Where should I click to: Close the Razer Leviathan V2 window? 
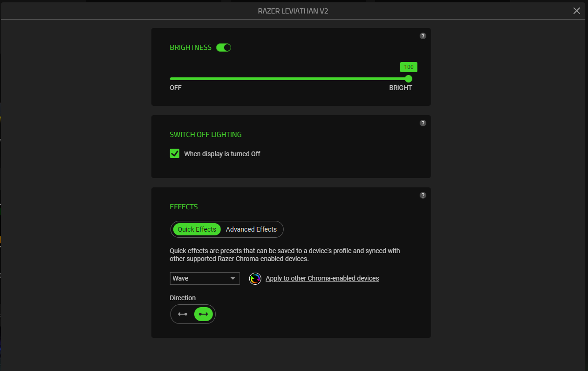pyautogui.click(x=577, y=11)
